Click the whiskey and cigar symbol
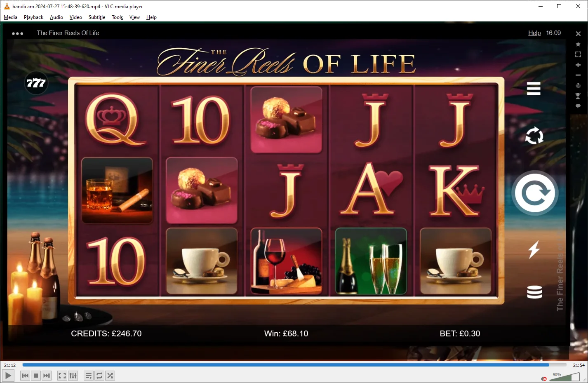Image resolution: width=588 pixels, height=383 pixels. [x=117, y=190]
